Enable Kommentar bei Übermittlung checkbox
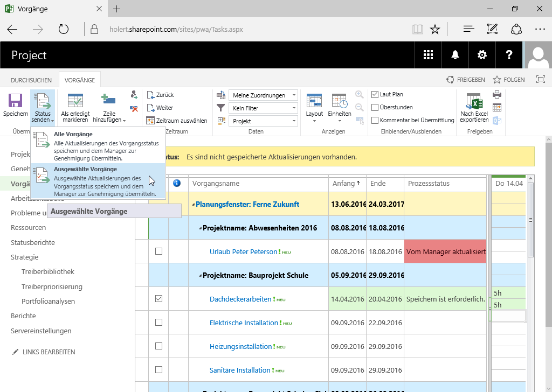 375,120
